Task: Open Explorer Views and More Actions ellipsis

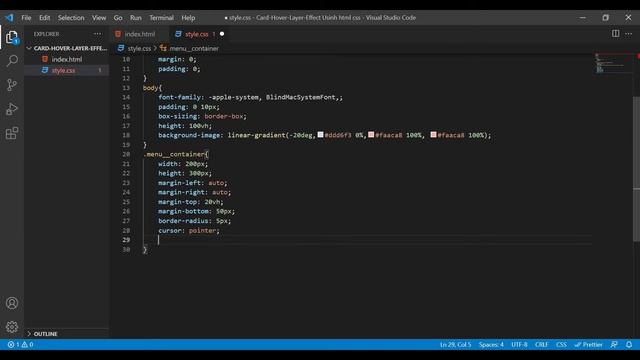Action: [97, 34]
